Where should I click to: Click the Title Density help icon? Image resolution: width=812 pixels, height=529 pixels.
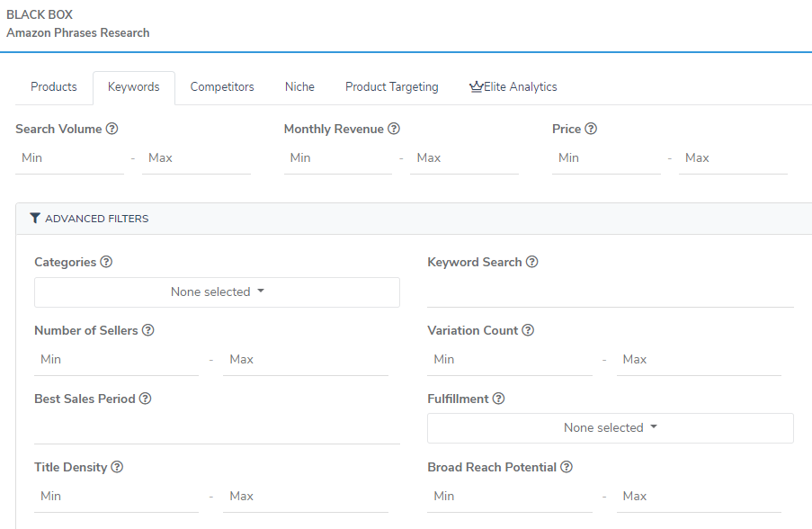(x=117, y=467)
